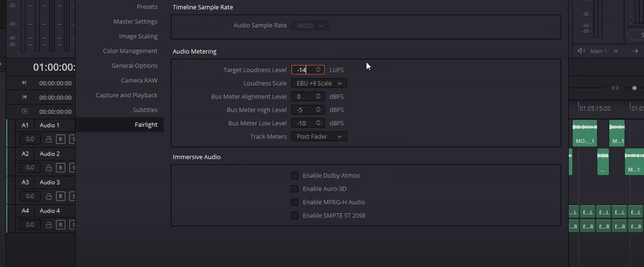
Task: Arm record on Audio 4 track
Action: click(x=60, y=225)
